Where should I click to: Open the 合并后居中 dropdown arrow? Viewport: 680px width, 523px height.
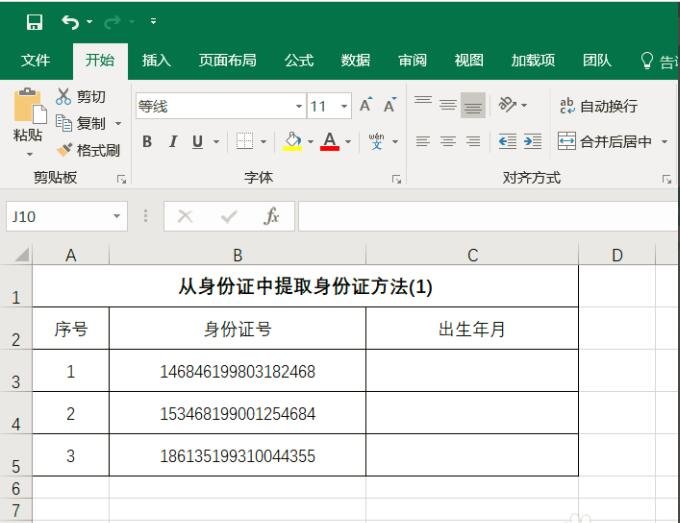point(664,141)
